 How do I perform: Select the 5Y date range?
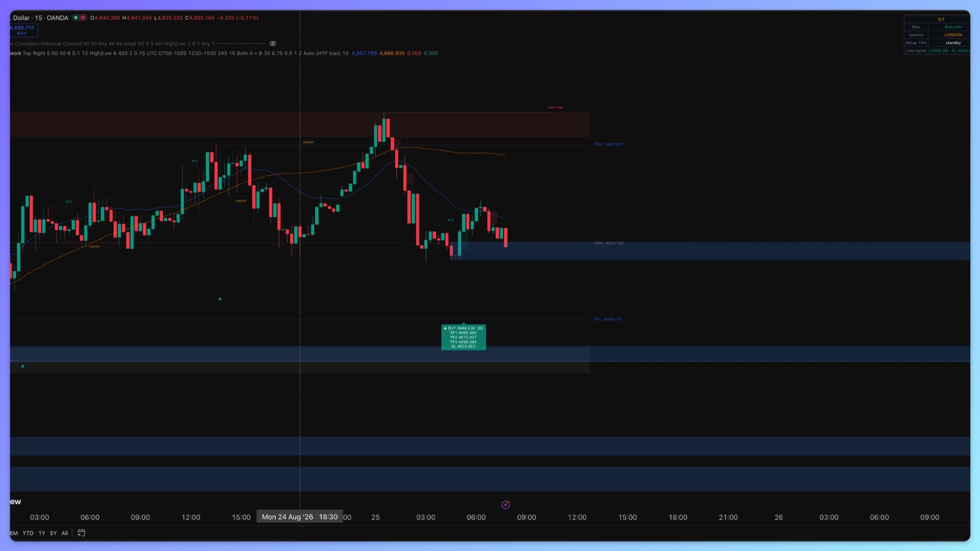click(53, 533)
